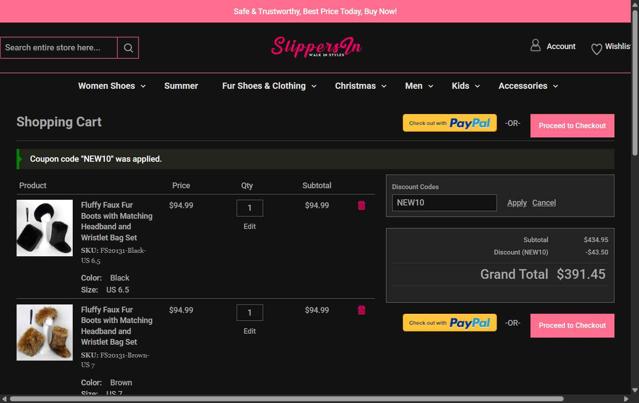
Task: Click the horizontal scrollbar thumb
Action: click(286, 399)
